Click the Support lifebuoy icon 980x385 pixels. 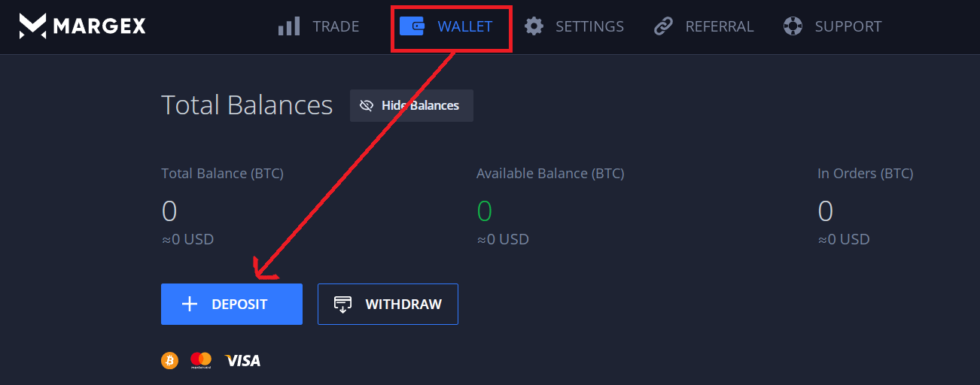tap(793, 26)
